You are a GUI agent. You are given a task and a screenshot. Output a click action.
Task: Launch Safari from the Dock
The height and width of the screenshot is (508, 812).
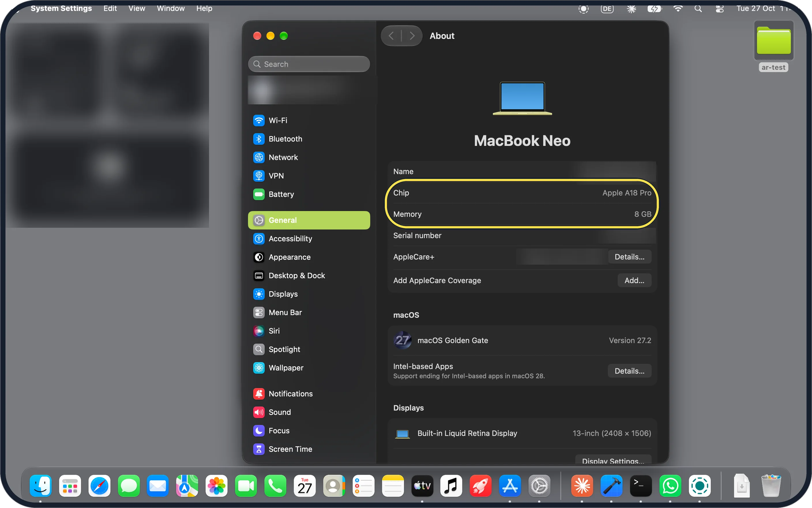(x=99, y=486)
